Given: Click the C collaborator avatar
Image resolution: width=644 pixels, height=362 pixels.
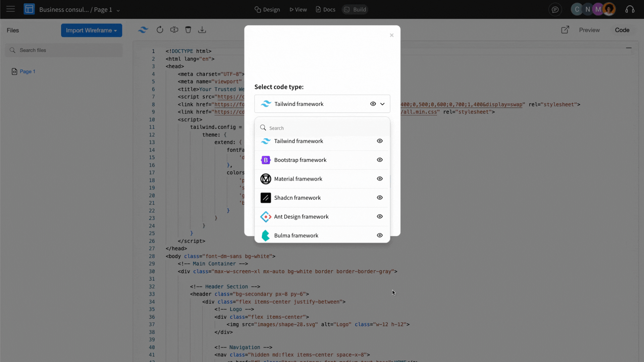Looking at the screenshot, I should (577, 9).
